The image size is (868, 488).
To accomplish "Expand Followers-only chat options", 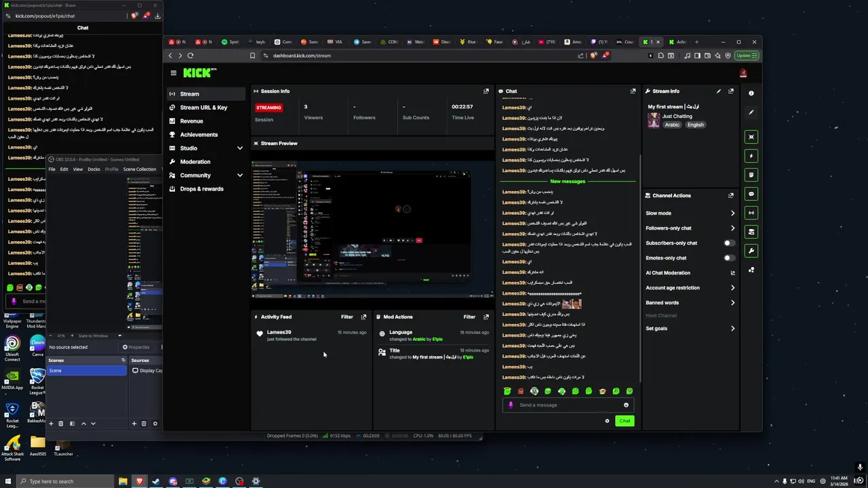I will click(732, 228).
